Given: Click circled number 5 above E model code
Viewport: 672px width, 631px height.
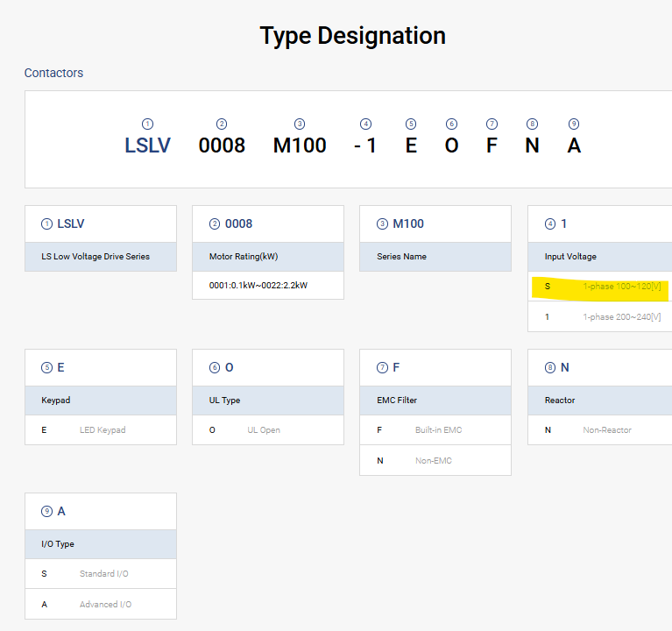Looking at the screenshot, I should pos(411,124).
